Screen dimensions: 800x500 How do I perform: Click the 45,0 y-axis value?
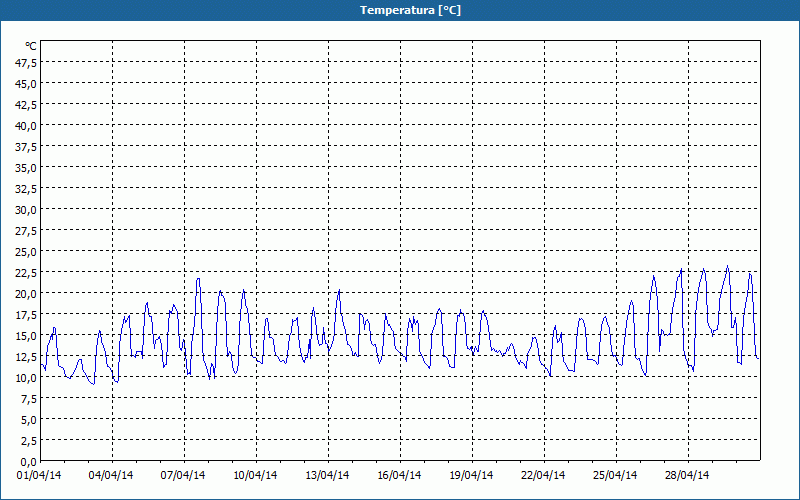27,84
